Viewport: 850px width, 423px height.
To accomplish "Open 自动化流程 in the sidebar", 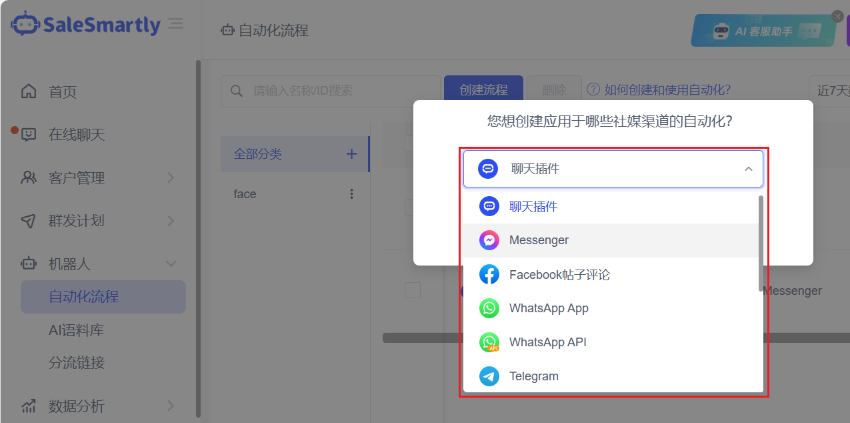I will [x=103, y=297].
